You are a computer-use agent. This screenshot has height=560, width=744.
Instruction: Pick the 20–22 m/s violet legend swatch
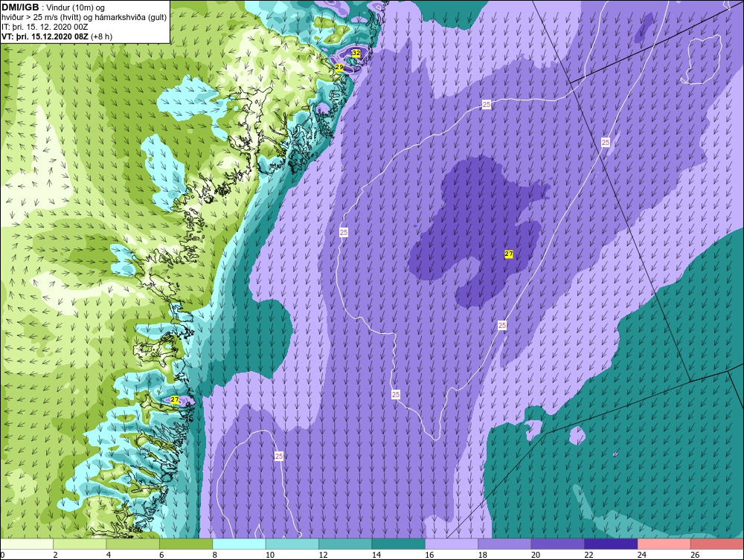(558, 544)
